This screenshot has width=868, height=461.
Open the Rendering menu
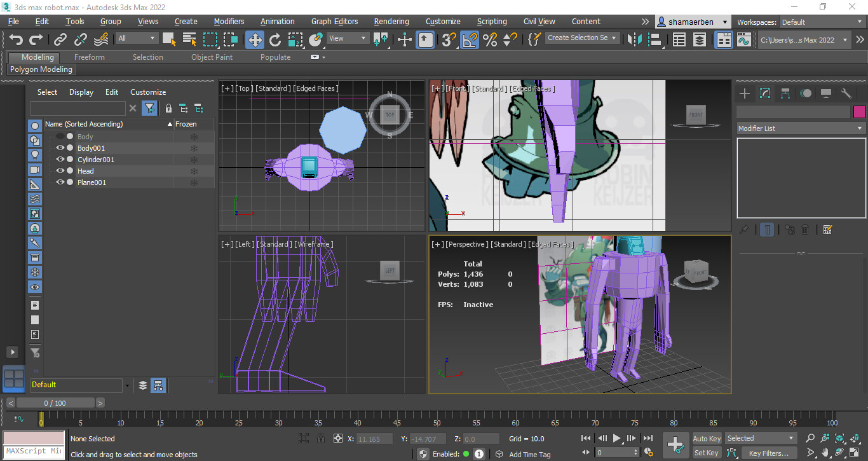click(391, 21)
